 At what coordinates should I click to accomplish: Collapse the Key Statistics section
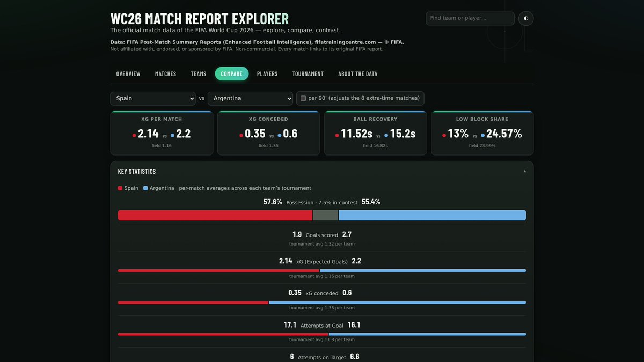[525, 172]
